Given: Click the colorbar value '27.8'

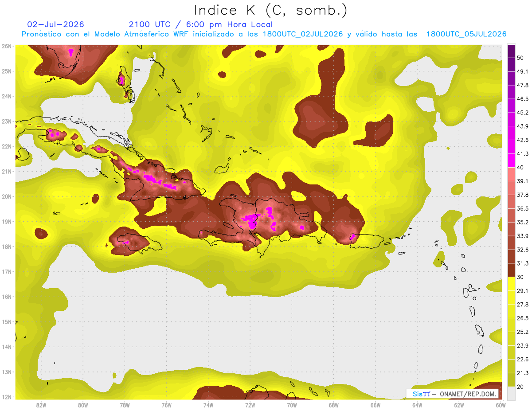Looking at the screenshot, I should click(x=523, y=304).
